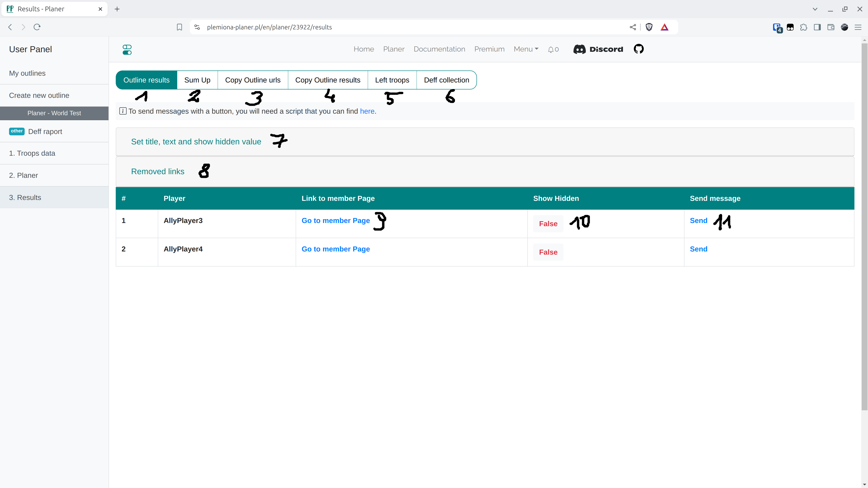Switch to the Deff collection tab
Screen dimensions: 868x488
446,80
